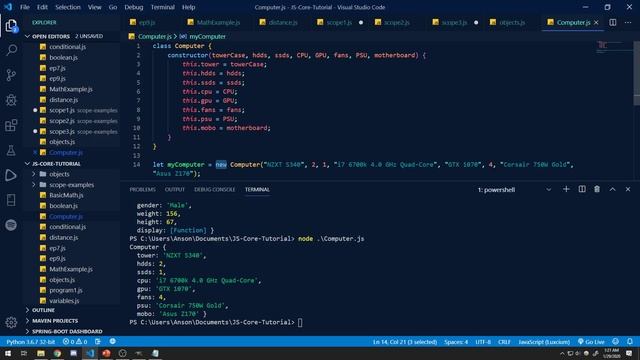Switch to the Debug Console tab
The width and height of the screenshot is (640, 360).
215,189
